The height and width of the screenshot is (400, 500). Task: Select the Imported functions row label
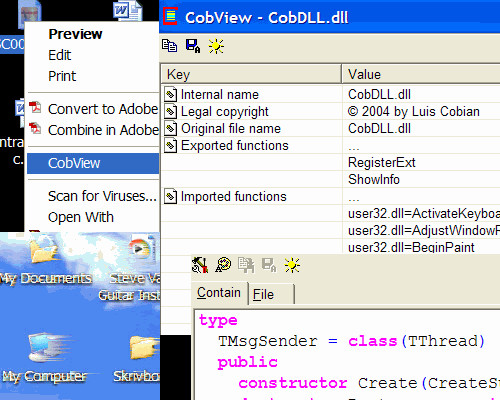tap(233, 196)
